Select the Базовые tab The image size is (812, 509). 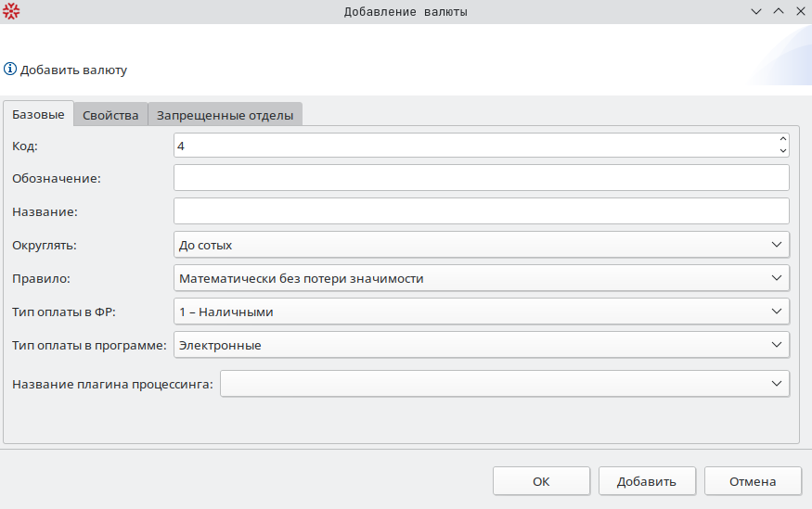(x=38, y=115)
